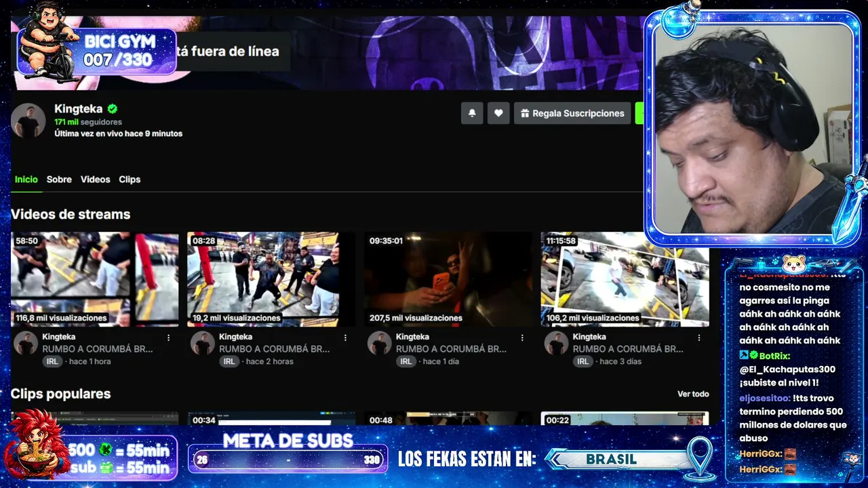868x488 pixels.
Task: Click the IRL tag on the 'hace 1 hora' video
Action: tap(52, 361)
